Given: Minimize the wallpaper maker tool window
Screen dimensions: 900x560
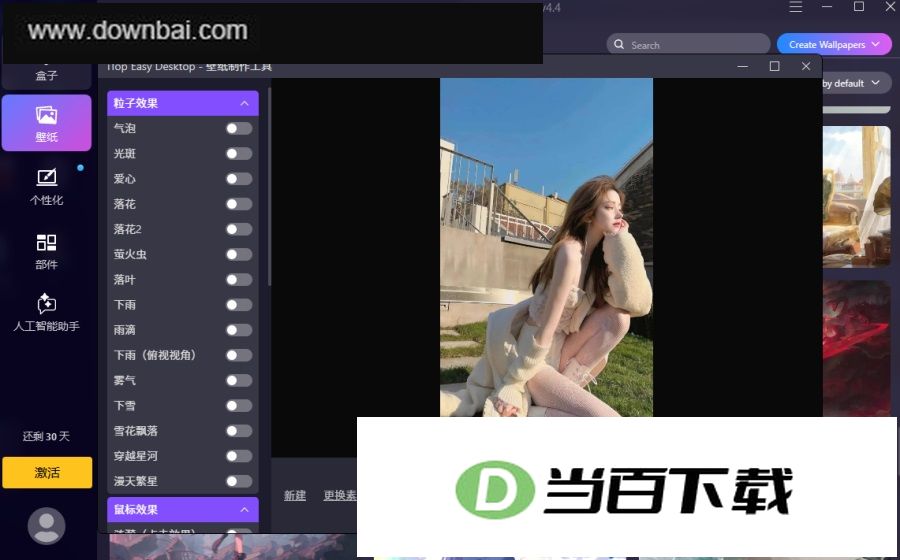Looking at the screenshot, I should pos(743,66).
